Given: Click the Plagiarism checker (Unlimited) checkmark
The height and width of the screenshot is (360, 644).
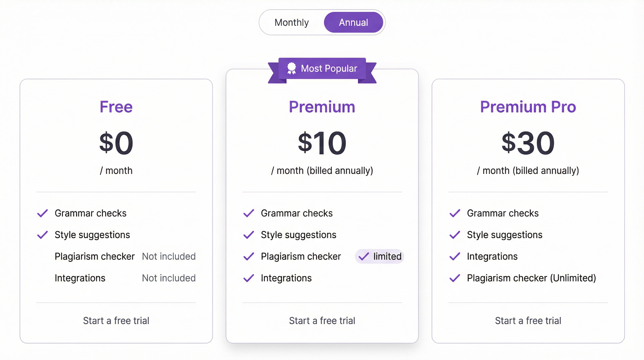Looking at the screenshot, I should click(x=455, y=278).
